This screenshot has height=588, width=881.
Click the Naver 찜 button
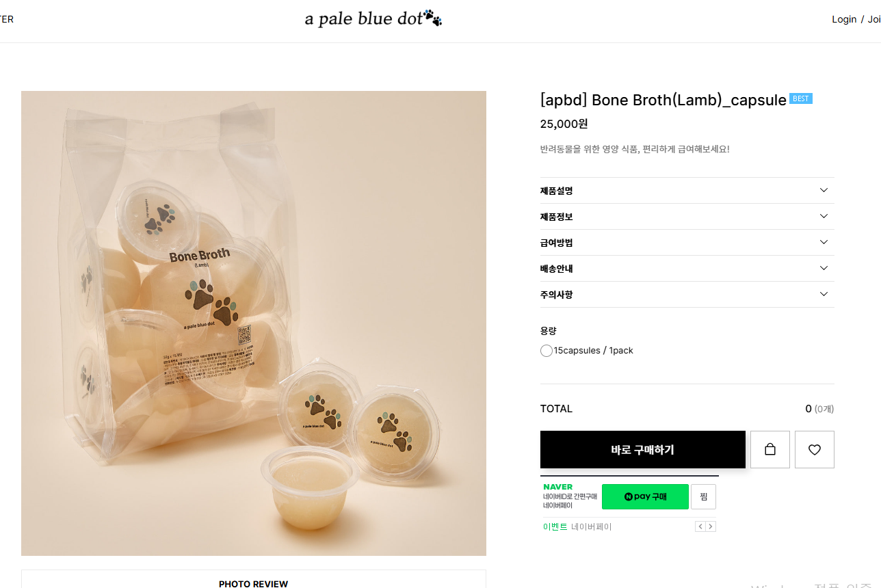pyautogui.click(x=703, y=496)
